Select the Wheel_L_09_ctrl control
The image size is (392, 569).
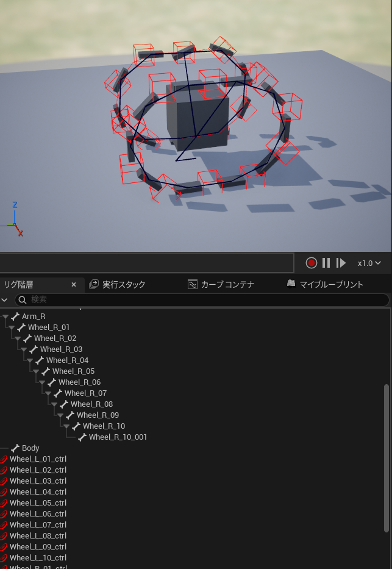pos(38,547)
